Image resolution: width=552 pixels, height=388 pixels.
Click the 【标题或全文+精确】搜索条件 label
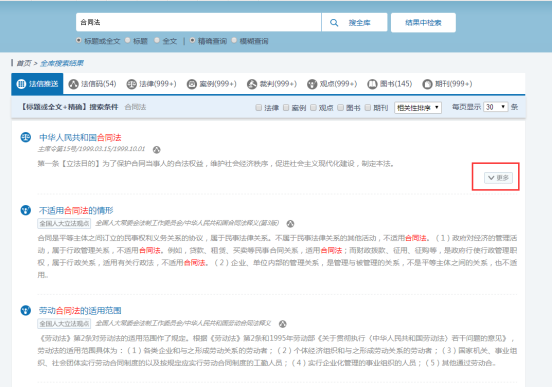coord(69,107)
